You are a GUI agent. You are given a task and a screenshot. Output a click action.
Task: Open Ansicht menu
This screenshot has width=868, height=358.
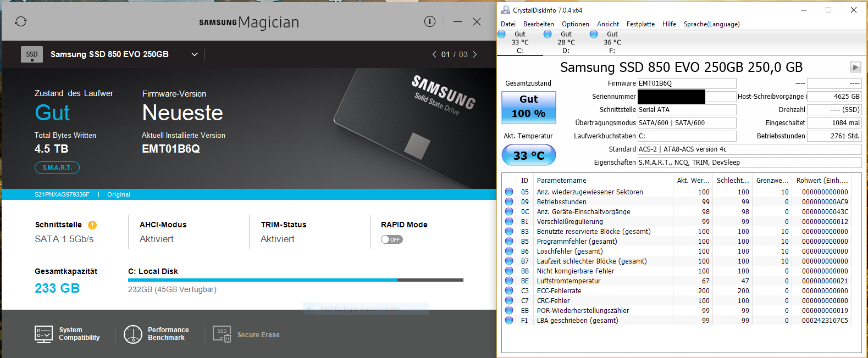tap(608, 24)
